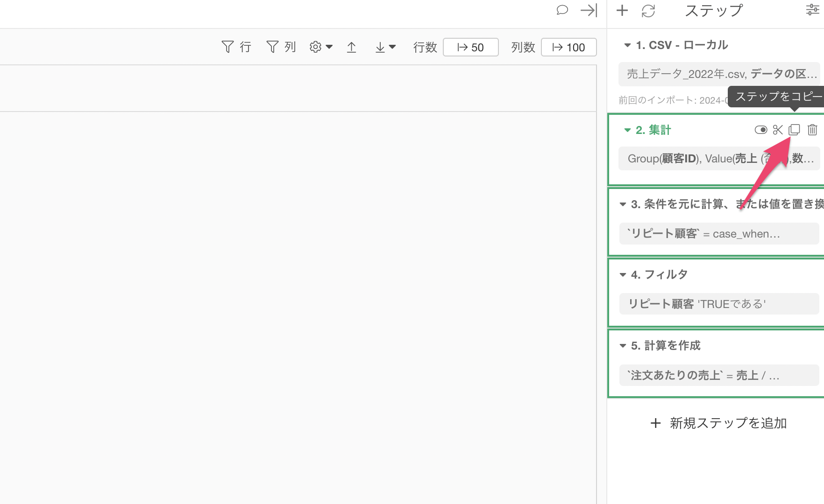
Task: Open the gear settings dropdown
Action: pyautogui.click(x=321, y=47)
